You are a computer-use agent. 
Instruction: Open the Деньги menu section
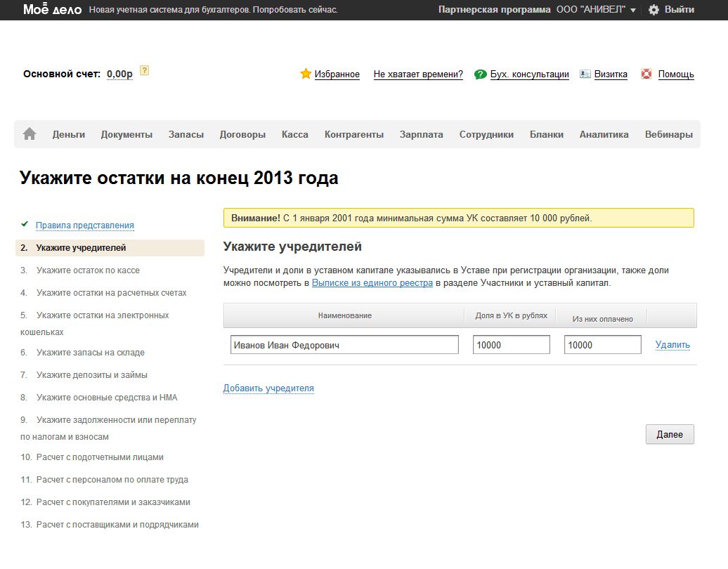point(68,134)
